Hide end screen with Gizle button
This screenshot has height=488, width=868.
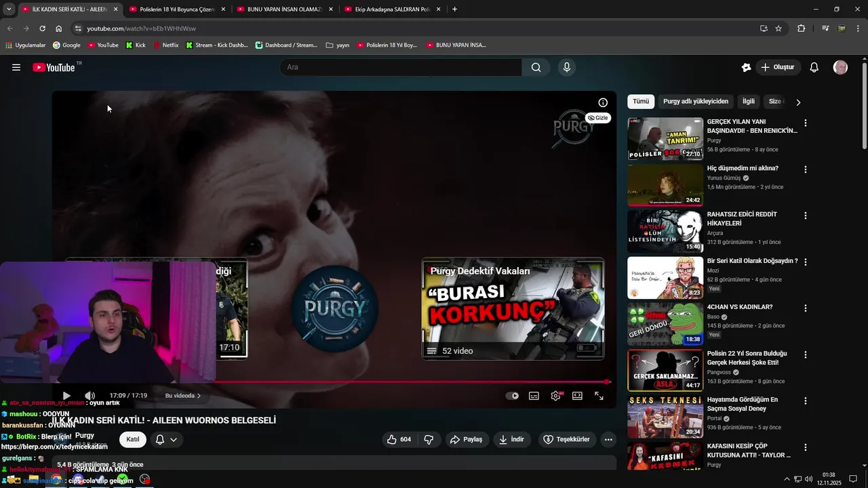pyautogui.click(x=598, y=118)
